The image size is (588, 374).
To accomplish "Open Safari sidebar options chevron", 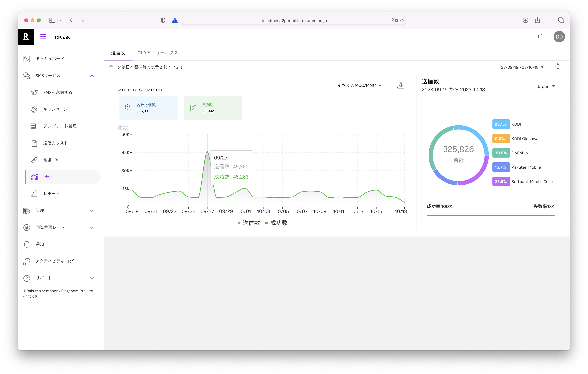I will (61, 21).
